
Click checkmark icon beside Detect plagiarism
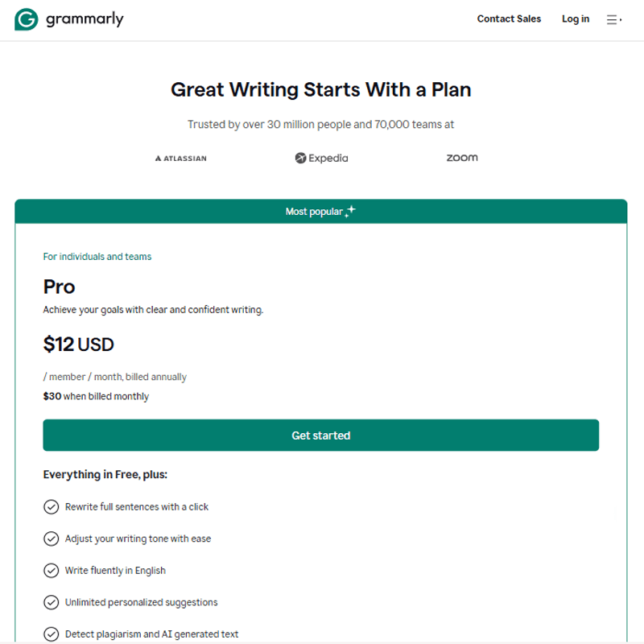click(51, 634)
